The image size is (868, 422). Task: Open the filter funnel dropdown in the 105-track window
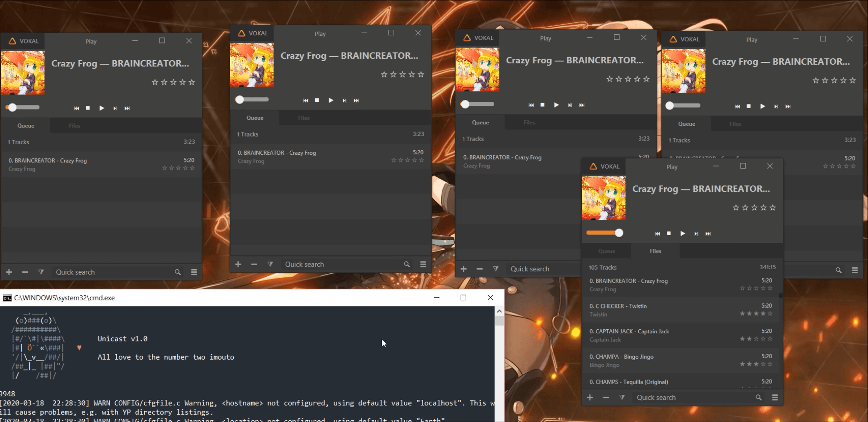pyautogui.click(x=622, y=398)
